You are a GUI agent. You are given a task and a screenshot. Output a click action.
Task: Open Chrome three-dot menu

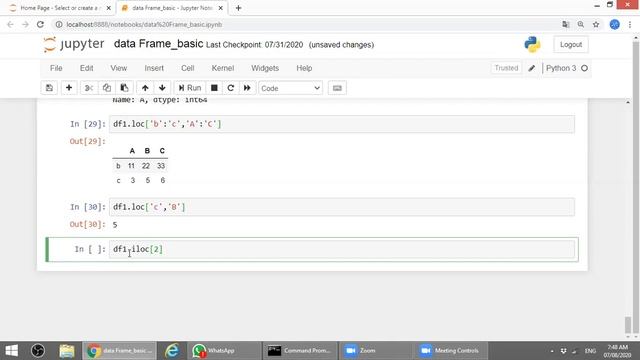tap(630, 24)
